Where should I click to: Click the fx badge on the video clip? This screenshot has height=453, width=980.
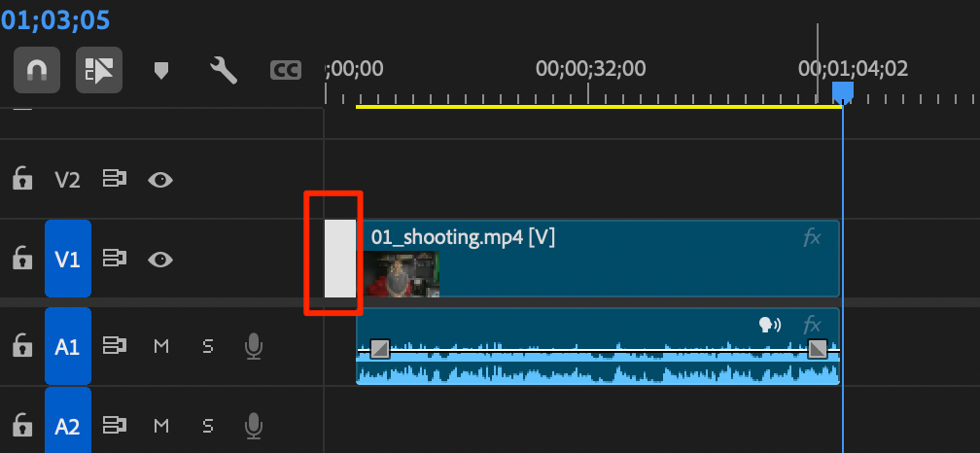click(812, 238)
